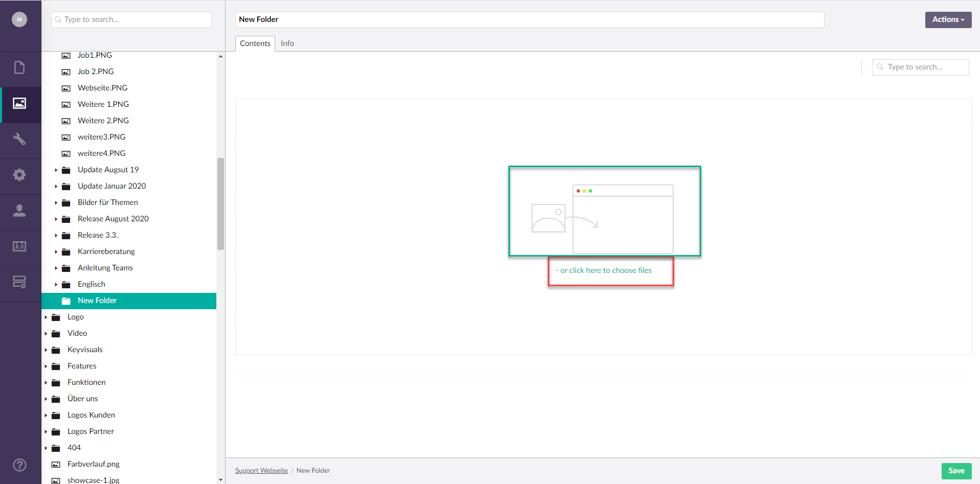The image size is (980, 484).
Task: Select weitere3.PNG in the tree
Action: tap(101, 137)
